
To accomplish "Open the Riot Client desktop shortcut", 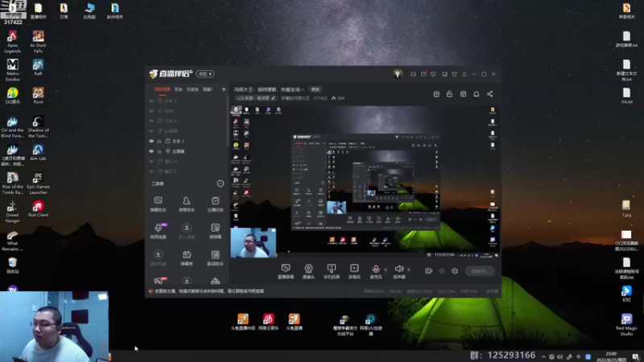I will [x=38, y=209].
